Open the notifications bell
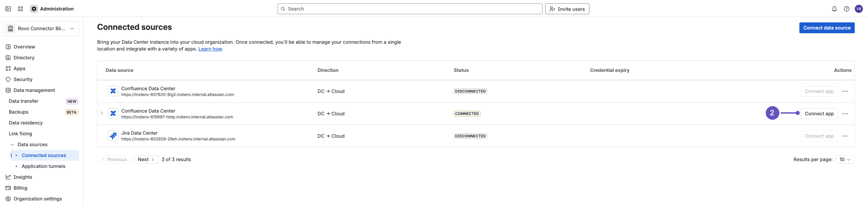Viewport: 868px width, 212px height. pos(834,8)
